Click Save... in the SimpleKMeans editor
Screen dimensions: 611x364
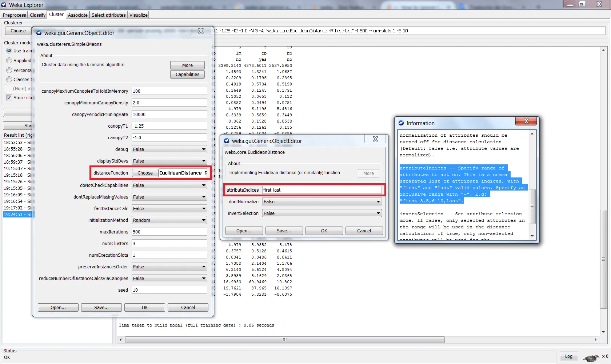click(x=101, y=307)
